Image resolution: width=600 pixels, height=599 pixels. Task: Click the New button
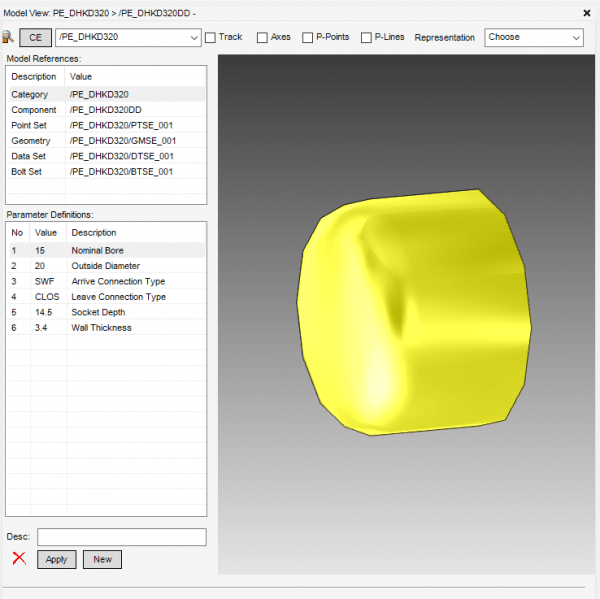pyautogui.click(x=102, y=559)
